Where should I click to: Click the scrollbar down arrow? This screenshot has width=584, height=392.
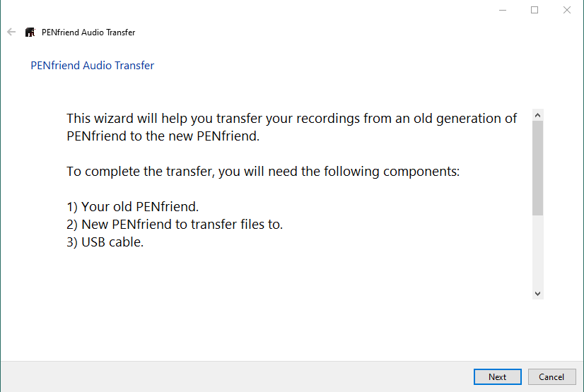click(x=537, y=293)
